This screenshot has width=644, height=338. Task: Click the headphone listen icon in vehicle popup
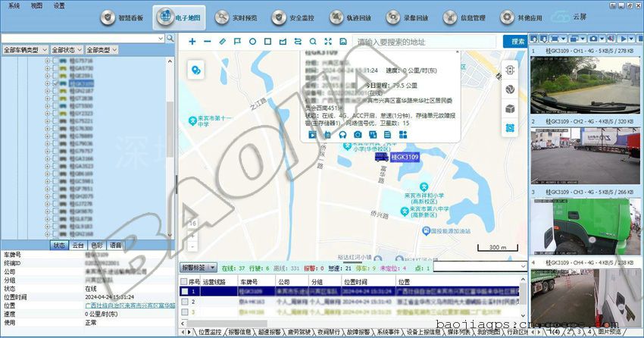coord(342,134)
